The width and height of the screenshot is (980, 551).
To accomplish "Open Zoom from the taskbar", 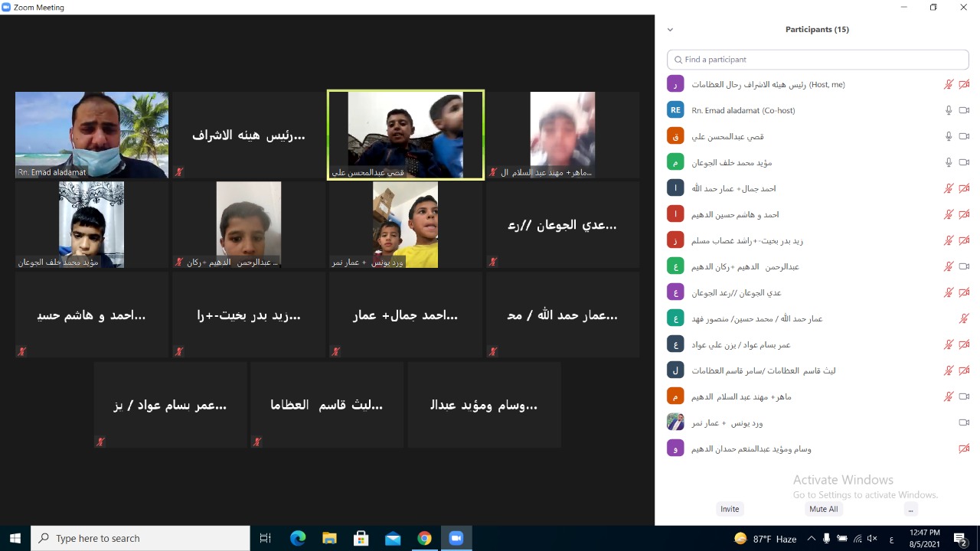I will click(456, 538).
